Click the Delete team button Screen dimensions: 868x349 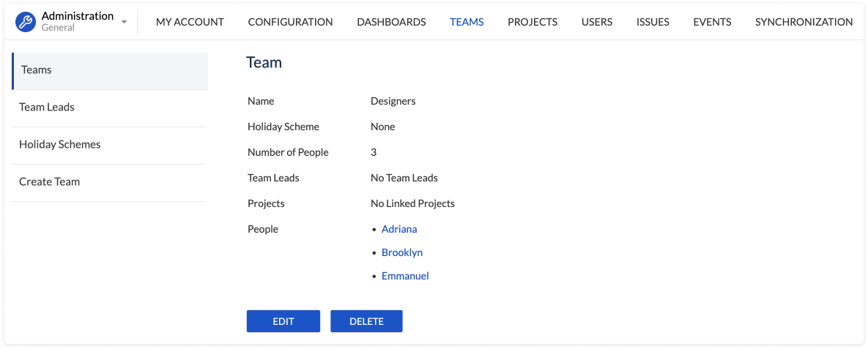click(366, 321)
